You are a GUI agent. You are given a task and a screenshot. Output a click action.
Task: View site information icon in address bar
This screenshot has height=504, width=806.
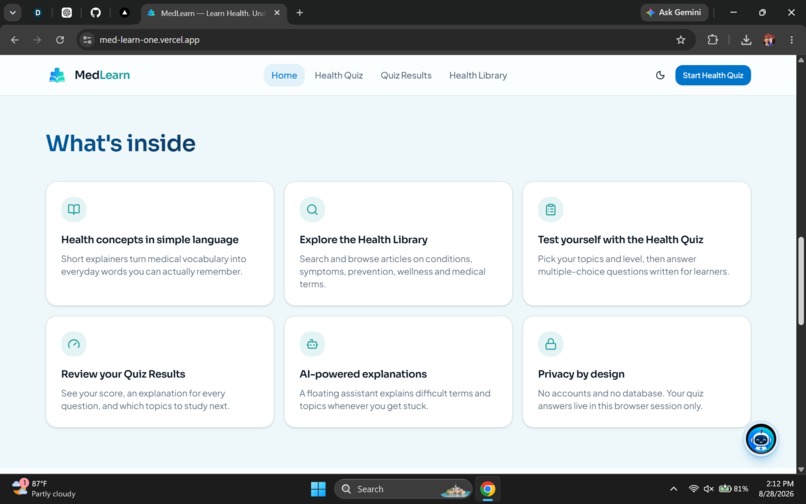[87, 40]
